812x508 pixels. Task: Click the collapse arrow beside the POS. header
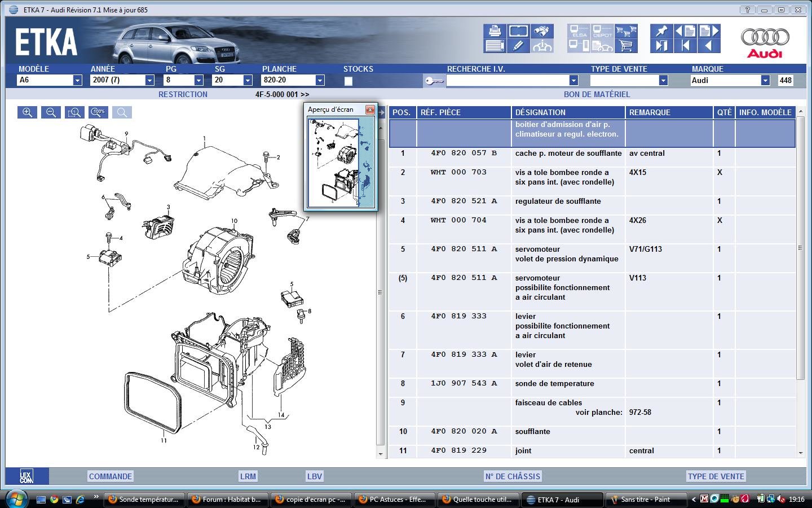tap(382, 112)
